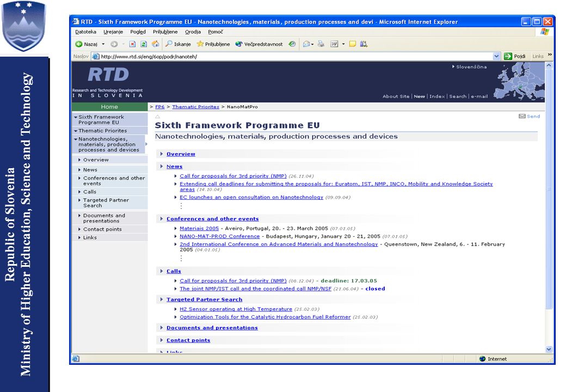Click the Mail envelope icon

click(x=306, y=44)
